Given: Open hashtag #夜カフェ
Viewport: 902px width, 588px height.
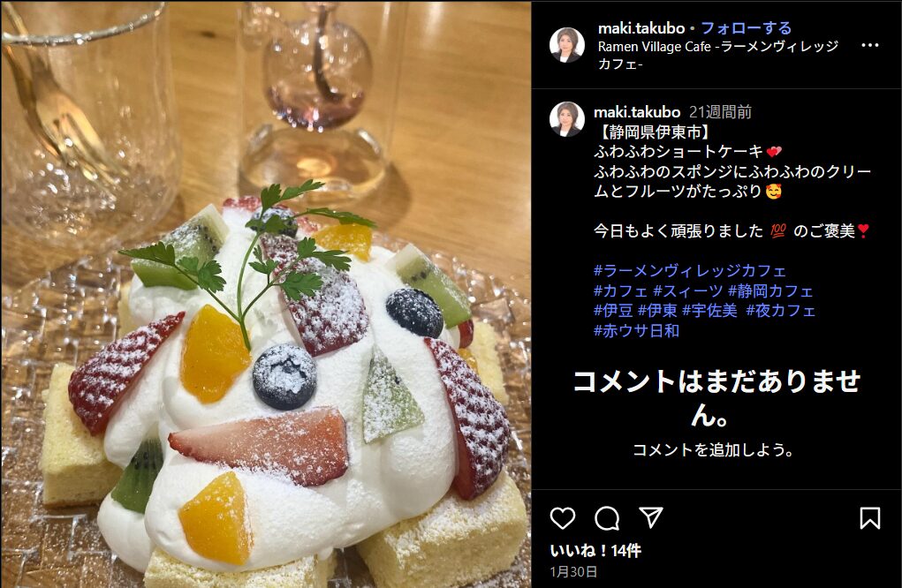Looking at the screenshot, I should click(781, 311).
